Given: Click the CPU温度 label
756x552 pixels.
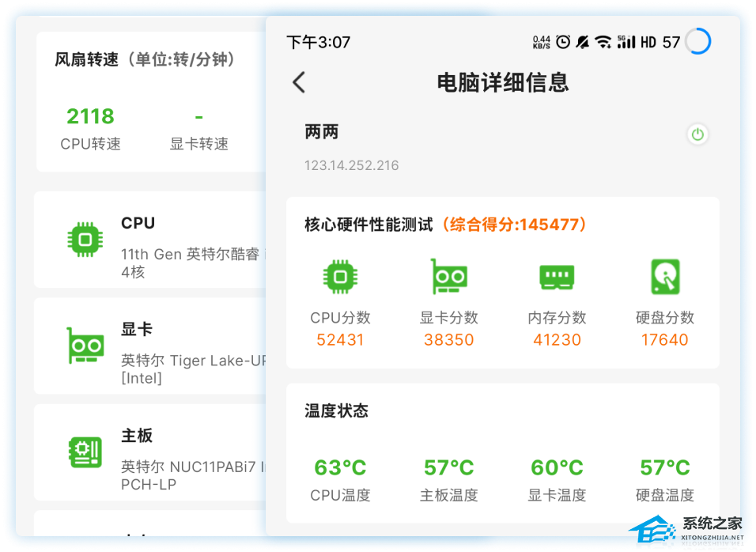Looking at the screenshot, I should pyautogui.click(x=340, y=495).
